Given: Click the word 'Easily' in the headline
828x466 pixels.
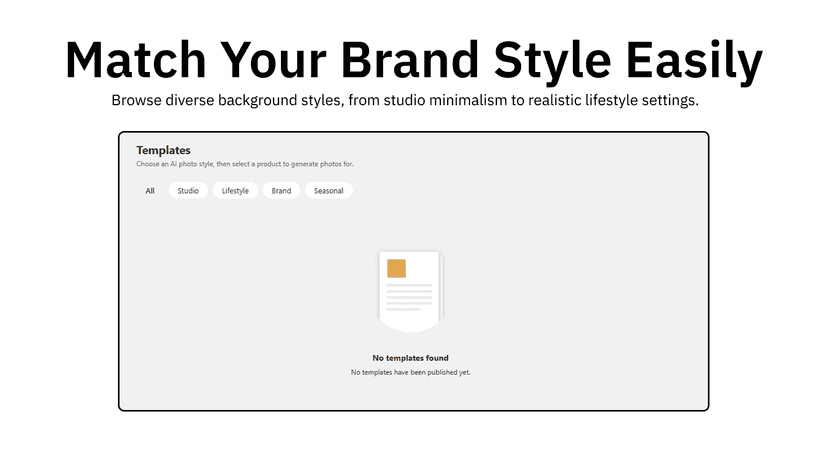Looking at the screenshot, I should (x=694, y=62).
